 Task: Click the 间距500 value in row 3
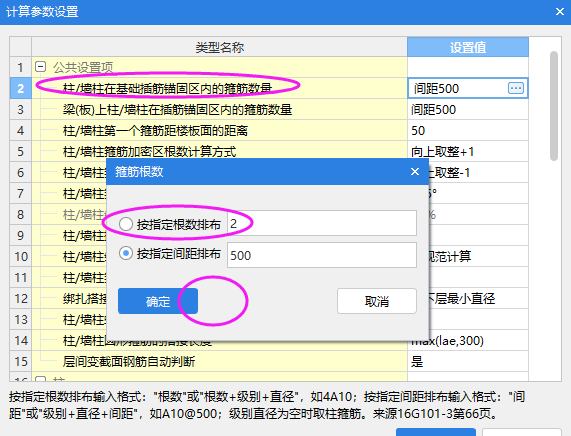click(468, 109)
